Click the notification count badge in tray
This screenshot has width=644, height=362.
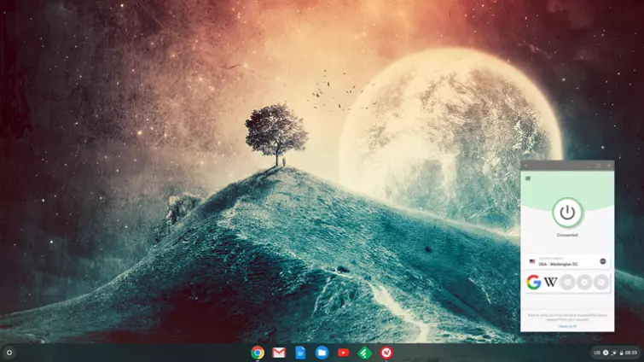click(x=606, y=353)
